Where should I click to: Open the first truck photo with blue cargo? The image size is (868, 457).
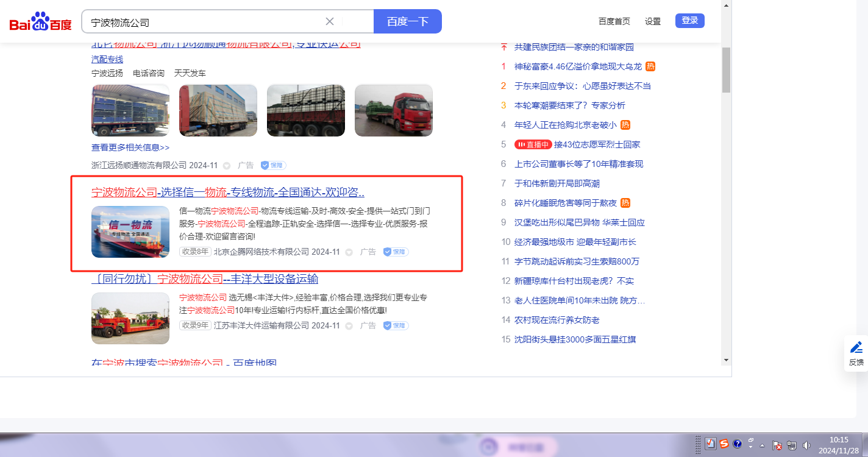(130, 110)
